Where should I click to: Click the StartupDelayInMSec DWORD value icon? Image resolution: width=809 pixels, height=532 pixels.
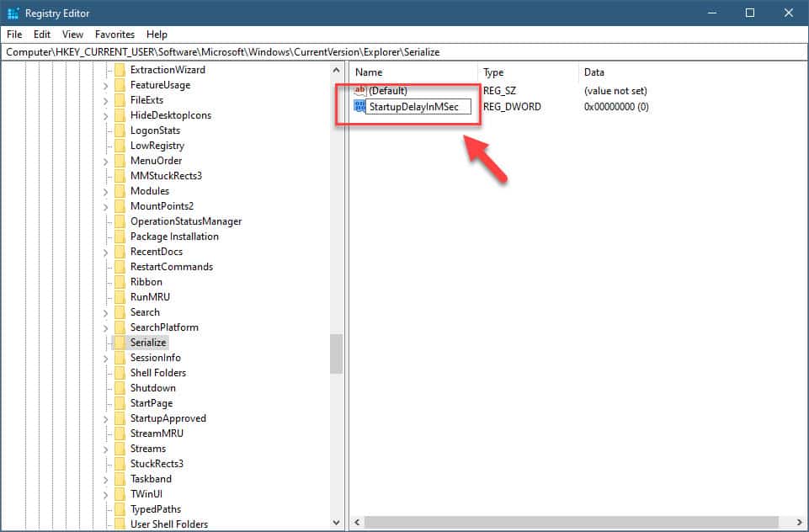[359, 106]
